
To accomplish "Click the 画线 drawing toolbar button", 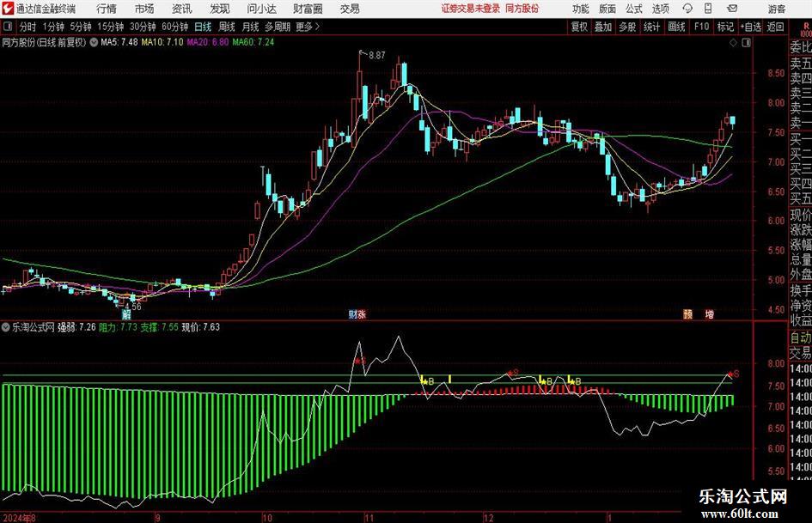I will click(x=677, y=27).
